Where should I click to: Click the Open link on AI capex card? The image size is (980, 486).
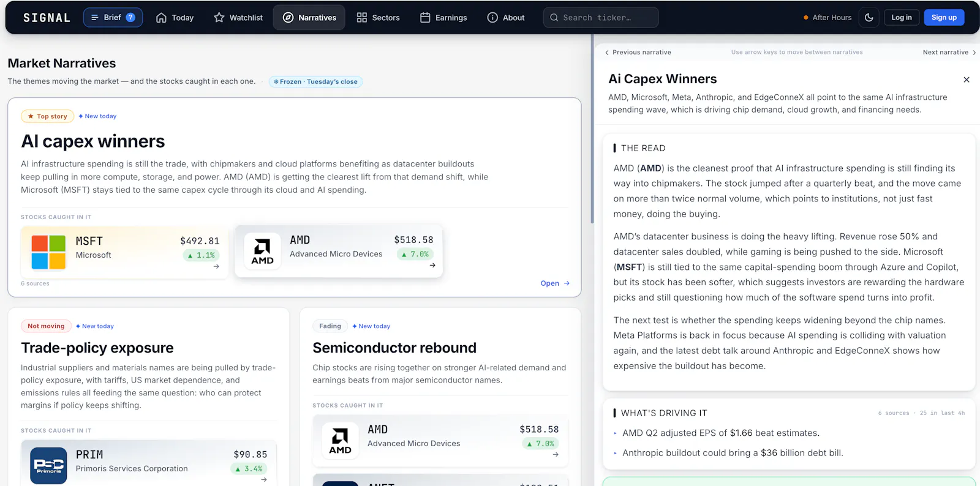555,283
